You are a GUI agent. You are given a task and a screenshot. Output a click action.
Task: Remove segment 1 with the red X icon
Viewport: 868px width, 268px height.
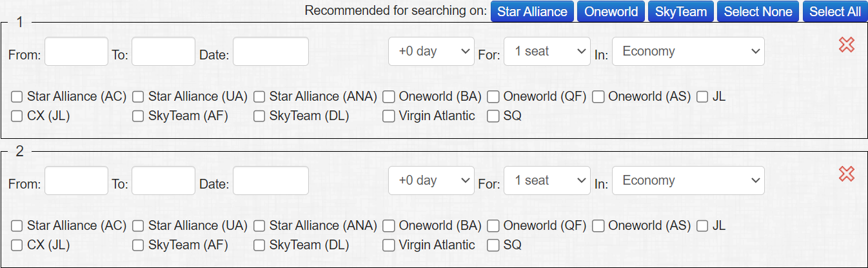pos(847,45)
